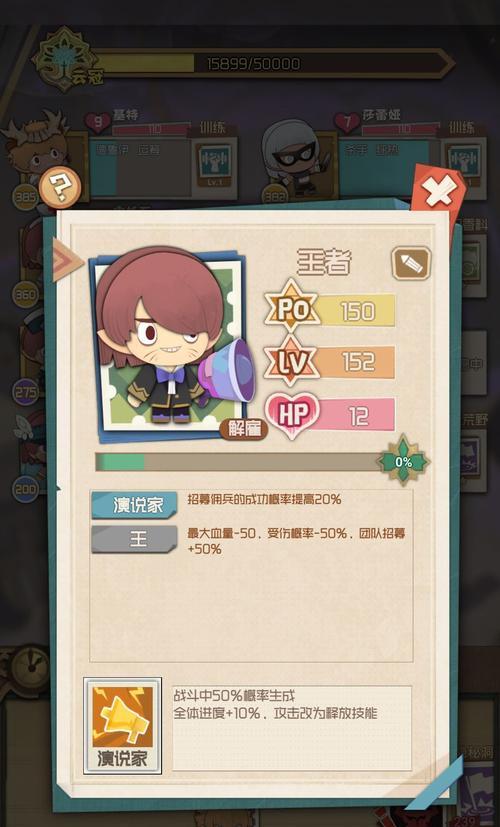500x827 pixels.
Task: Select the 王 trait tag
Action: pyautogui.click(x=134, y=540)
